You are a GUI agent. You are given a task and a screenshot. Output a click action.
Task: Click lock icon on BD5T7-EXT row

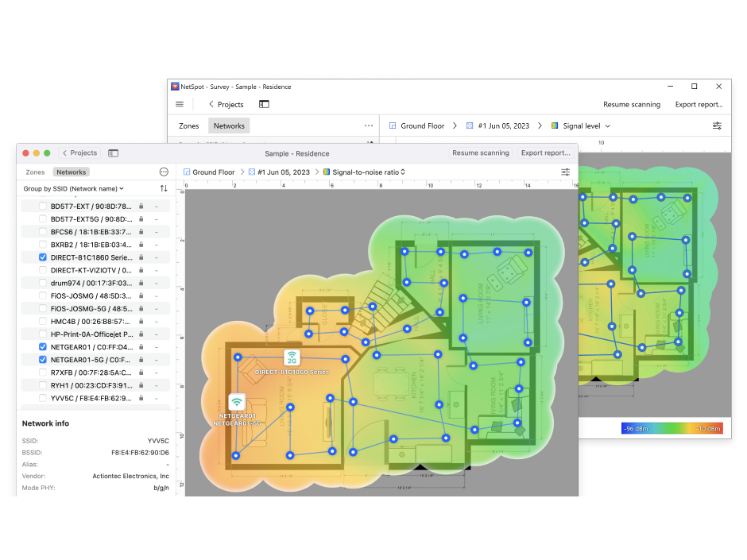point(141,207)
